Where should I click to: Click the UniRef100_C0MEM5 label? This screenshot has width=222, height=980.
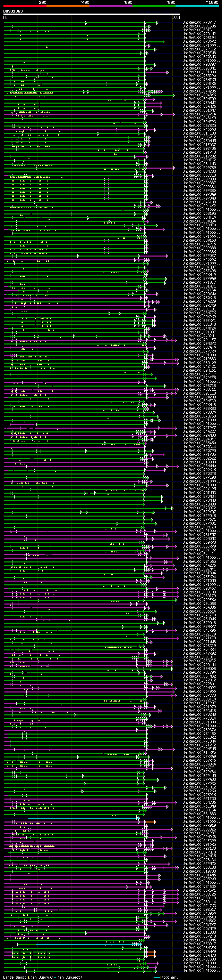pyautogui.click(x=199, y=749)
